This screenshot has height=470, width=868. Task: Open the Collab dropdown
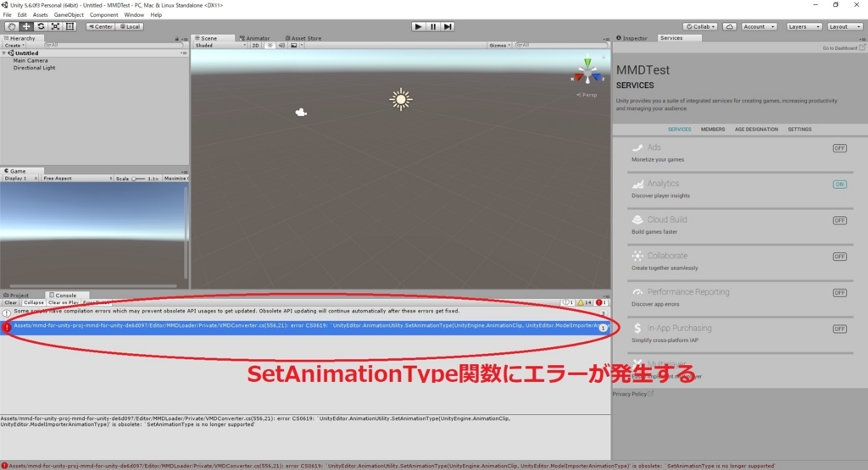[700, 26]
